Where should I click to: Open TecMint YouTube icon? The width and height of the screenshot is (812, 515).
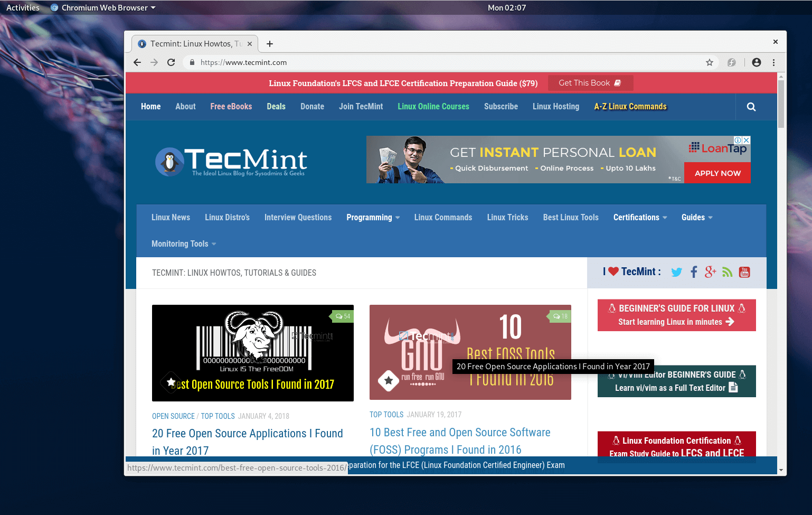pos(744,272)
